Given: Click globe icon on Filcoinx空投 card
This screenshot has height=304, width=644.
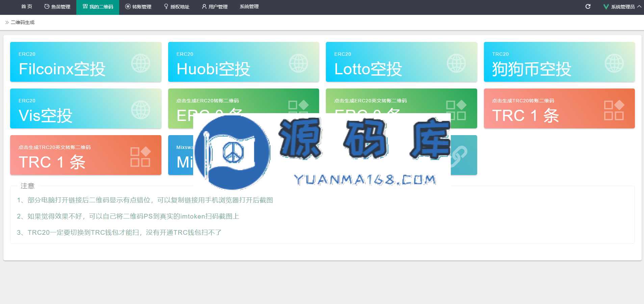Looking at the screenshot, I should [140, 63].
